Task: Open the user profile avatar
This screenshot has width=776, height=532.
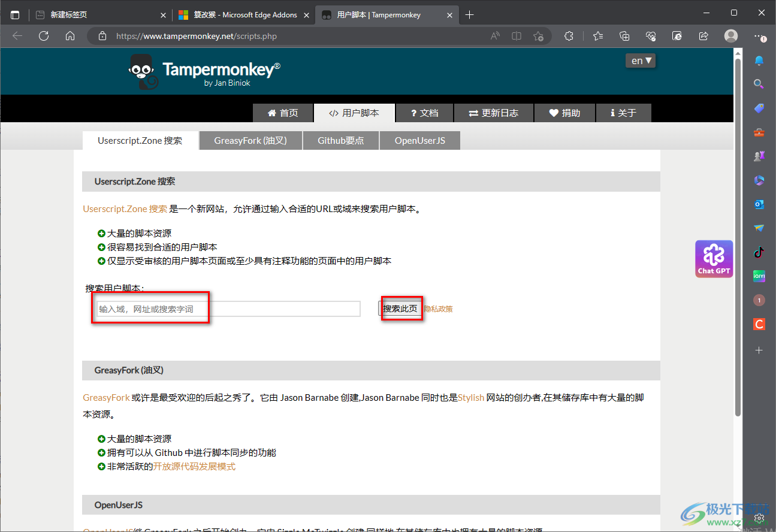Action: pos(731,36)
